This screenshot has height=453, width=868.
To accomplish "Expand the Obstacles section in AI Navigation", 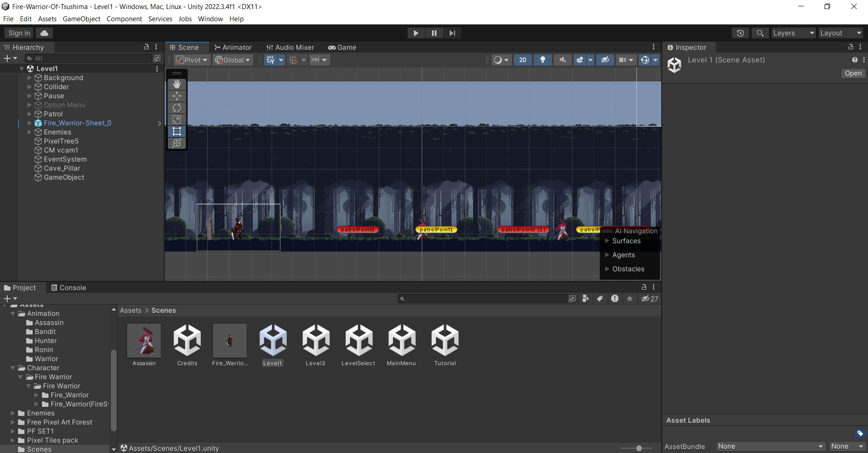I will tap(607, 269).
